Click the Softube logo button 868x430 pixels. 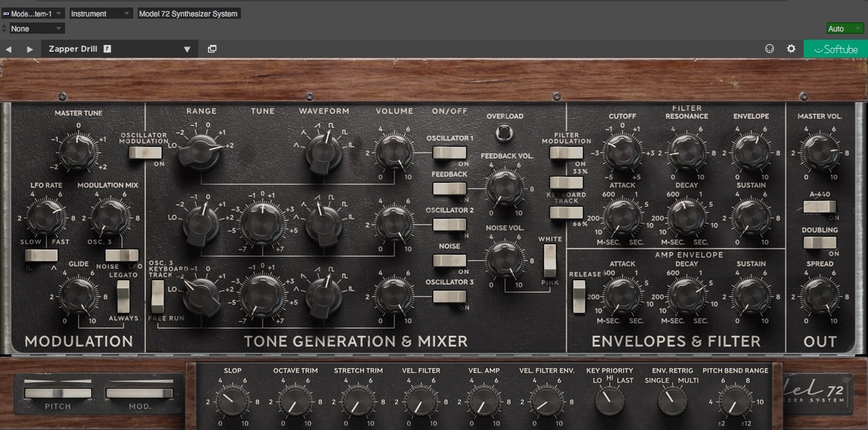point(835,49)
